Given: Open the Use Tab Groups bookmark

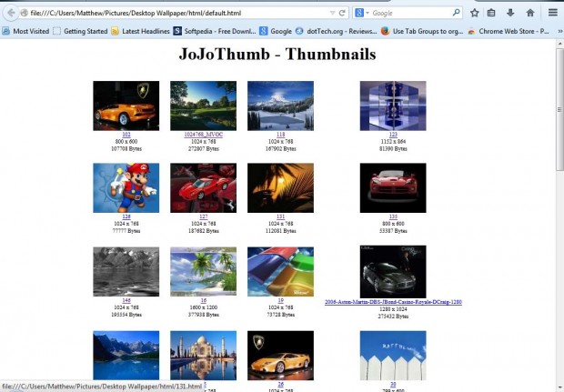Looking at the screenshot, I should tap(422, 31).
